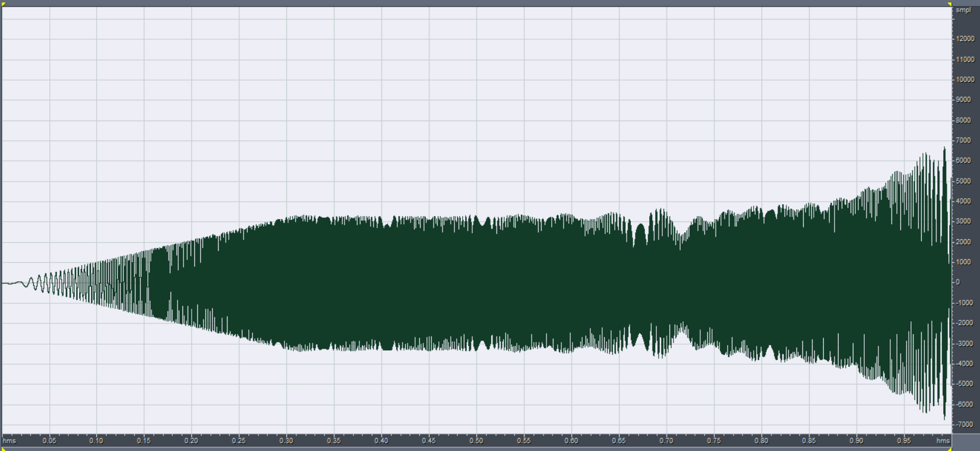Click the hms unit label before the 0.05 mark
Image resolution: width=980 pixels, height=451 pixels.
(9, 441)
